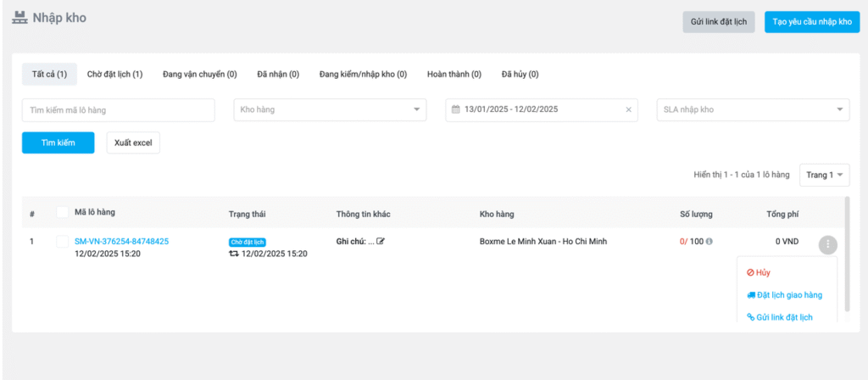Click the Mã lô hàng column header
The height and width of the screenshot is (380, 868).
(x=95, y=212)
